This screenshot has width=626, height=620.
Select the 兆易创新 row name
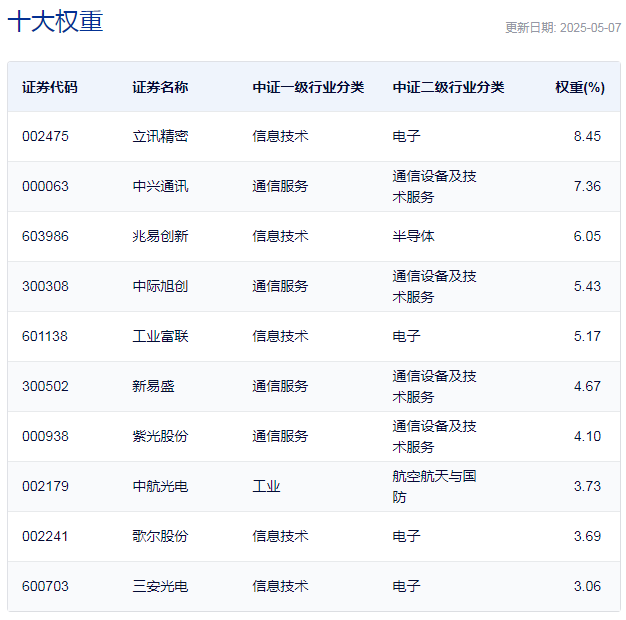[x=160, y=236]
